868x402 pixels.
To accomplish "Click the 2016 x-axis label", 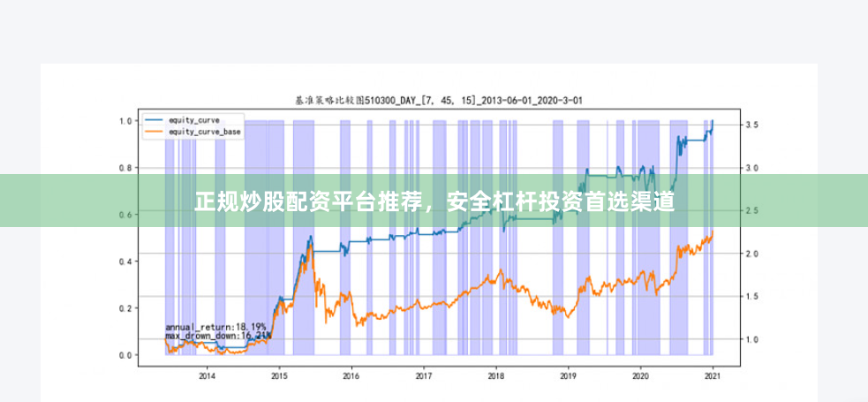I will tap(351, 376).
